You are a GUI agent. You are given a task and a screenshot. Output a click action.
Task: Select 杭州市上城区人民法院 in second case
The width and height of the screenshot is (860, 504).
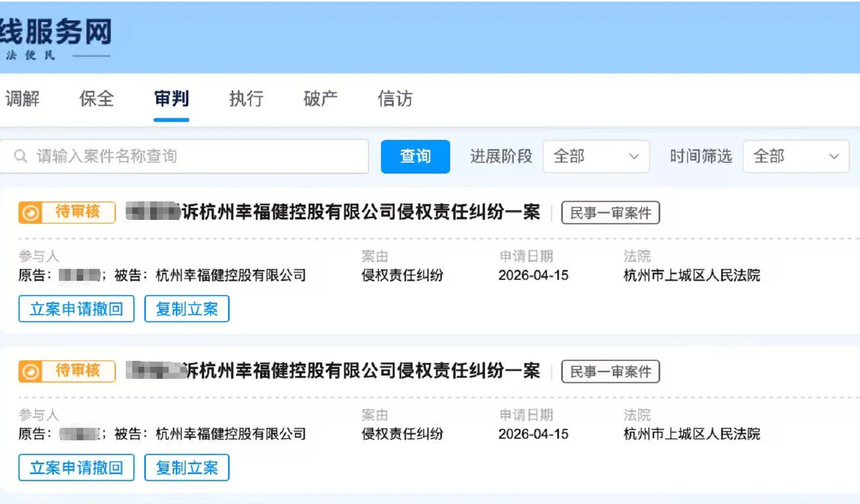pyautogui.click(x=692, y=434)
